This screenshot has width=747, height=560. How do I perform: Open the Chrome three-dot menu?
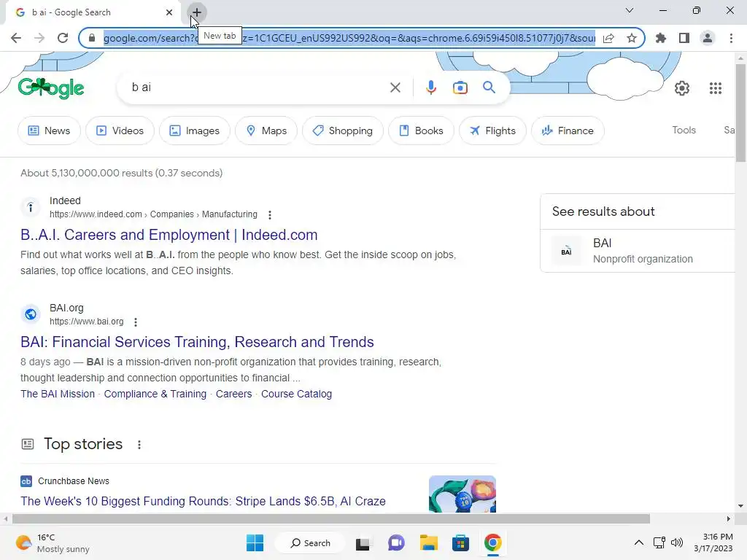coord(731,38)
